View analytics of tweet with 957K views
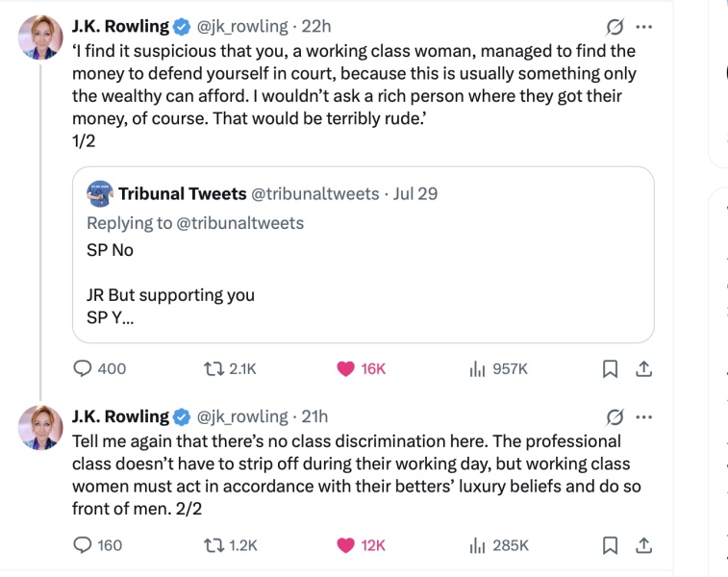 click(x=476, y=368)
